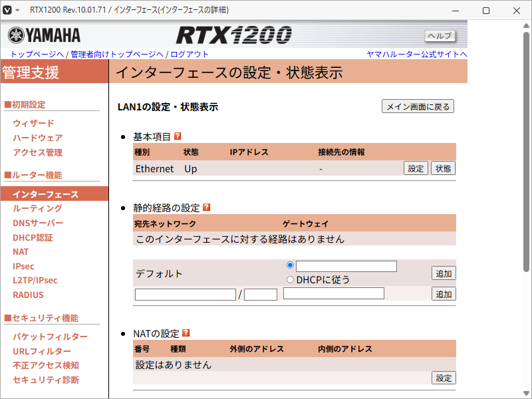Click the scrollbar up arrow

(526, 25)
